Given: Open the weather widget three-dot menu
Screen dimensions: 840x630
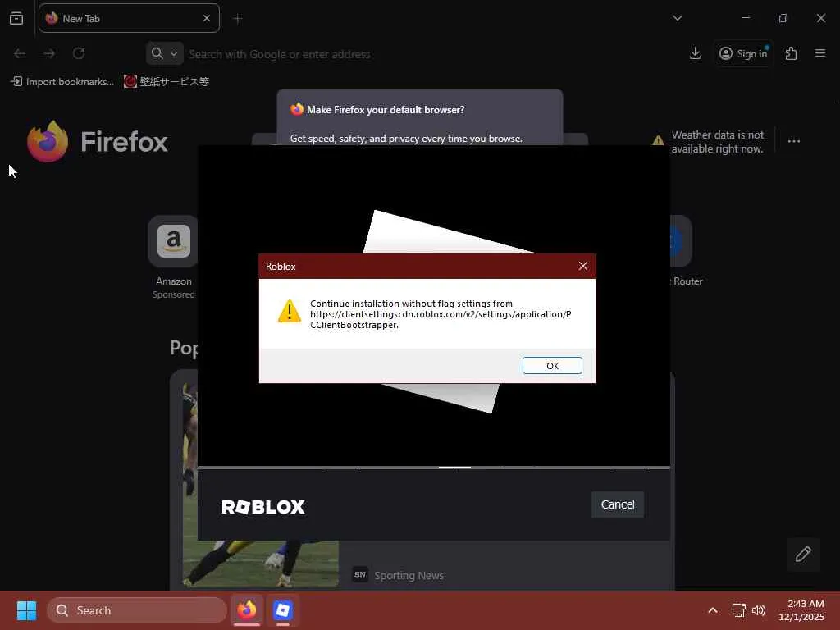Looking at the screenshot, I should [794, 141].
